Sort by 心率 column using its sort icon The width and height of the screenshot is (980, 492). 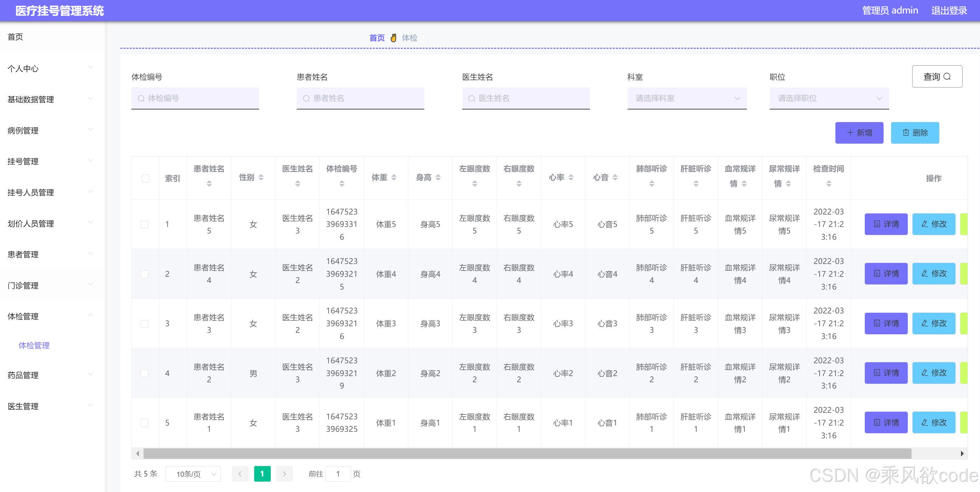(571, 177)
